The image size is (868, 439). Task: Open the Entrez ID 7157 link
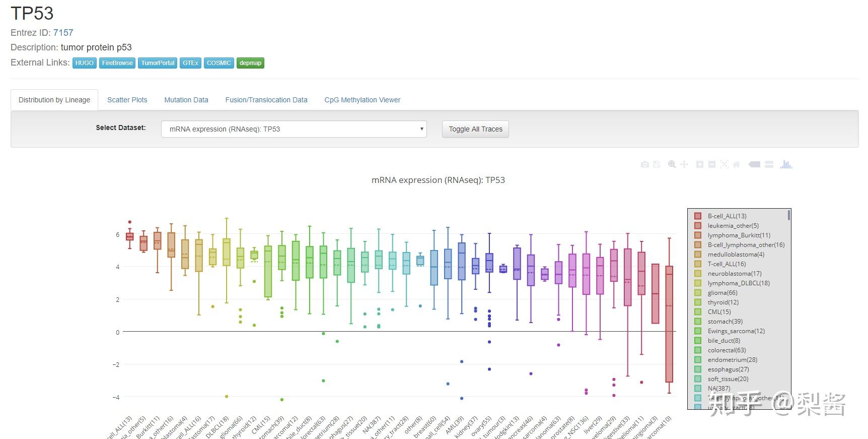click(63, 33)
